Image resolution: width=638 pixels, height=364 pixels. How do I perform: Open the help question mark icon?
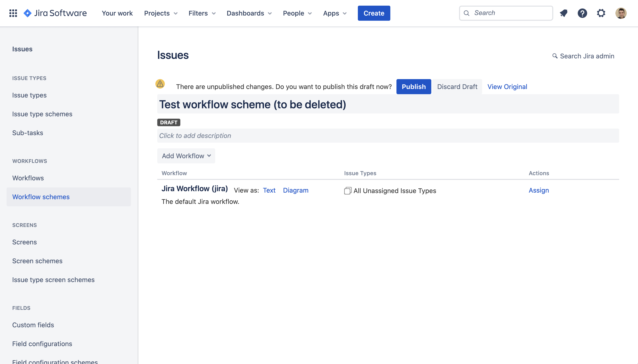(582, 13)
